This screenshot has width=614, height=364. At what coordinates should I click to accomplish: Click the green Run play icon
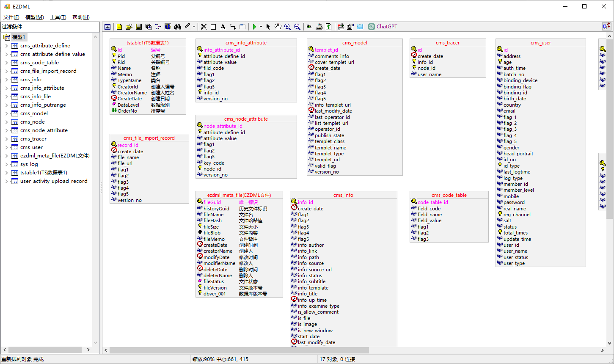tap(254, 27)
